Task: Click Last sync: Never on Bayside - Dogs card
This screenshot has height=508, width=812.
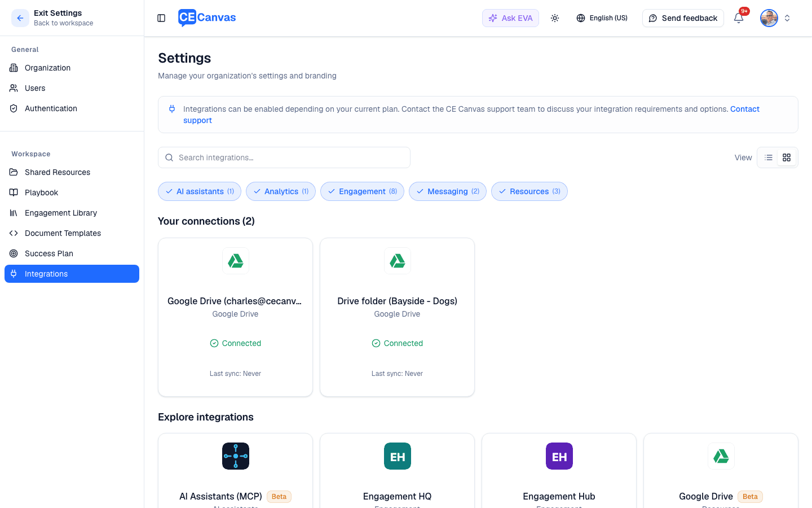Action: tap(397, 374)
